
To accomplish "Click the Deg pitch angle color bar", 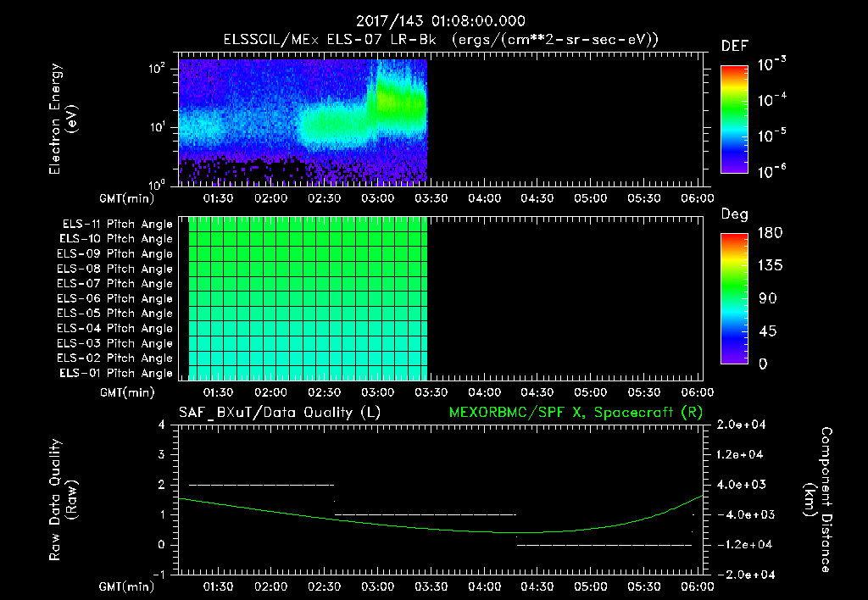I will (x=734, y=298).
